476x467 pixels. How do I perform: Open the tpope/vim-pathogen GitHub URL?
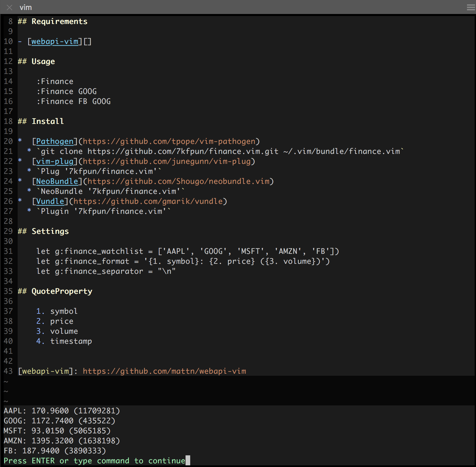pos(169,142)
